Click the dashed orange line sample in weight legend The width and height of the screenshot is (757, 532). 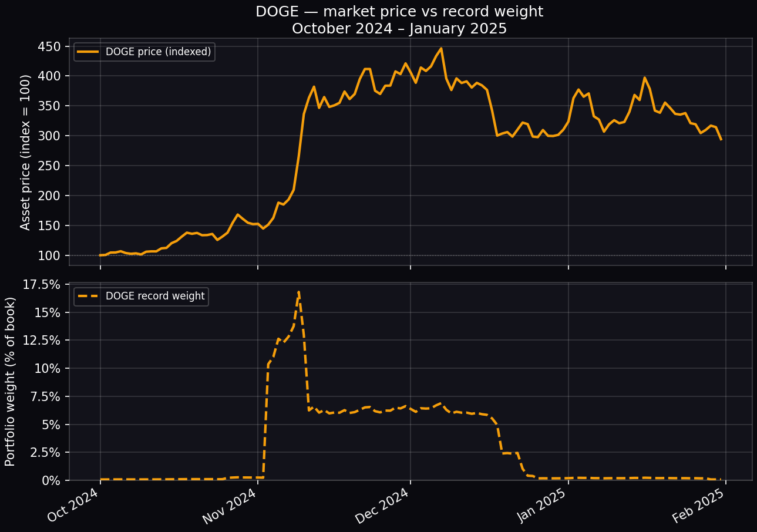88,297
